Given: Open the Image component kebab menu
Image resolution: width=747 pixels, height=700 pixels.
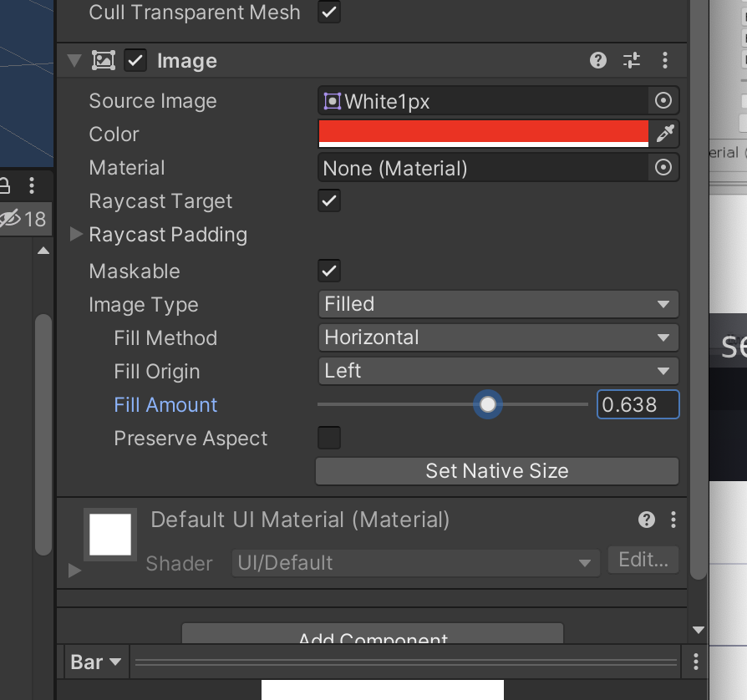Looking at the screenshot, I should [x=665, y=60].
